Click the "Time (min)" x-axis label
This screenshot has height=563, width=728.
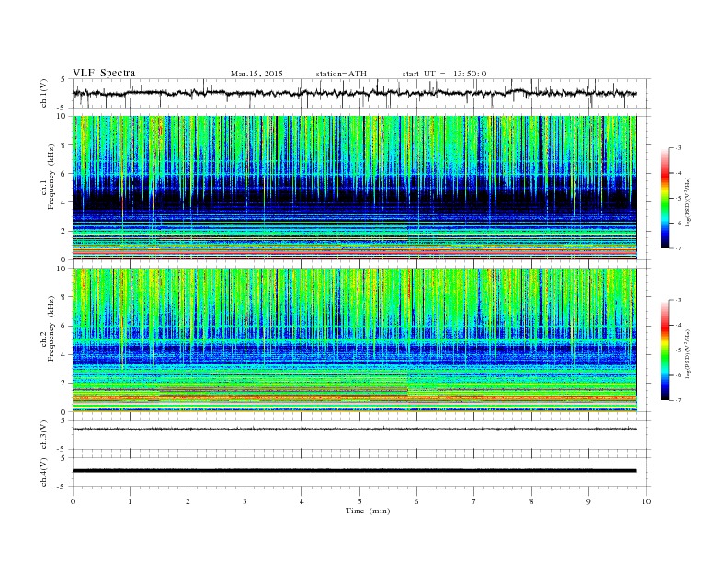368,511
